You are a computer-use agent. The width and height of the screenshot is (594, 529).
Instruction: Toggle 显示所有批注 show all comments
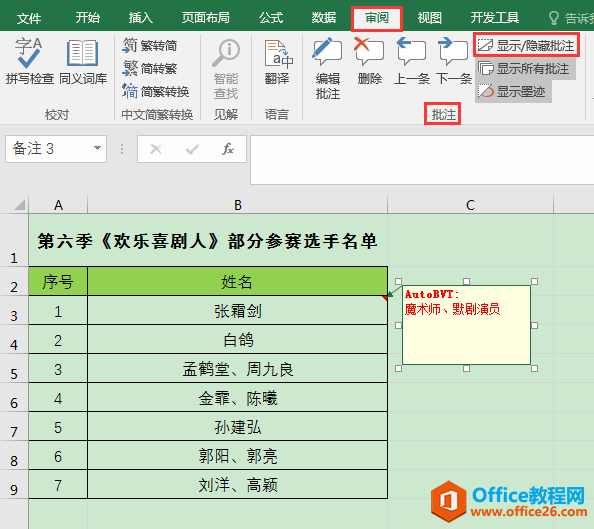(x=525, y=69)
